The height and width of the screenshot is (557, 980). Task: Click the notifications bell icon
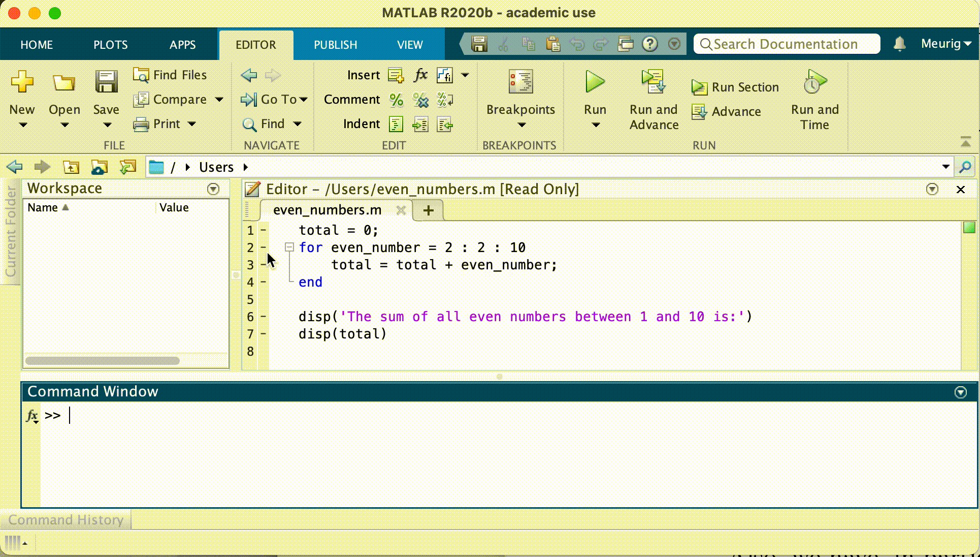click(899, 44)
